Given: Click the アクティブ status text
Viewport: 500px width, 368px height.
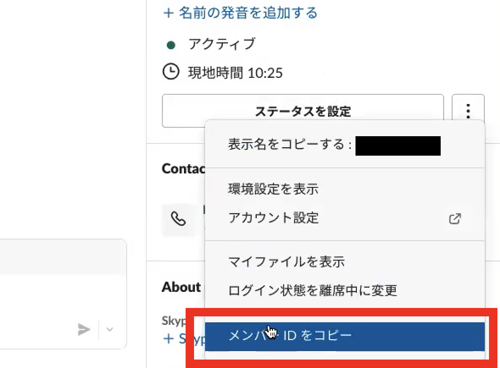Looking at the screenshot, I should pos(222,44).
